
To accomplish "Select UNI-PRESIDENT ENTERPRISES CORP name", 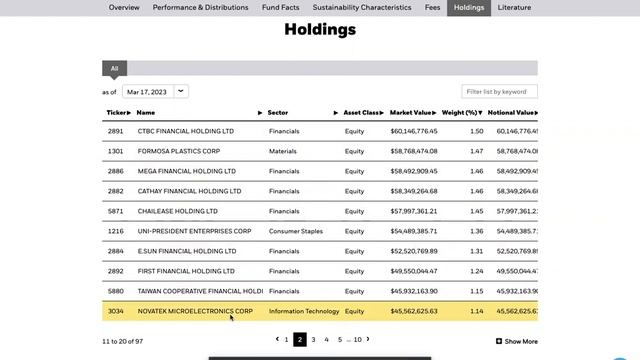I will tap(194, 231).
